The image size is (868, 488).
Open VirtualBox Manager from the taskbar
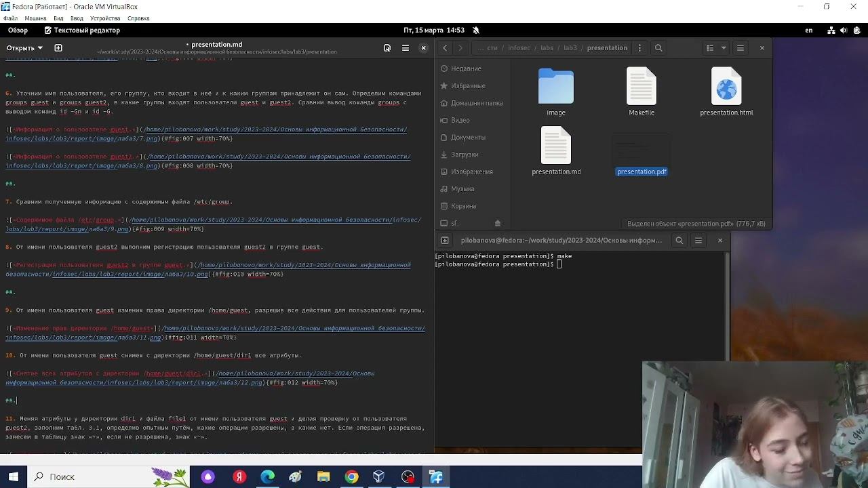point(379,476)
